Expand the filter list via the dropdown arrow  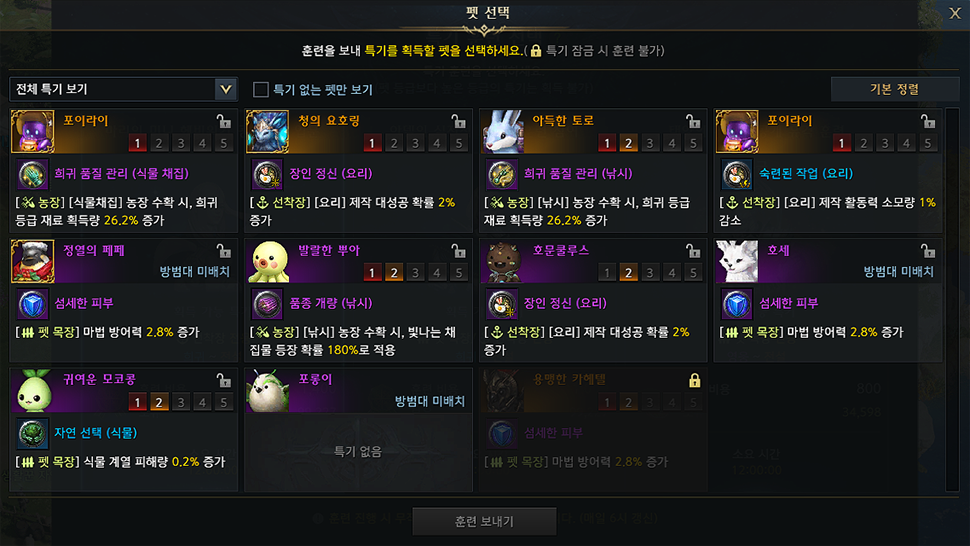coord(226,89)
